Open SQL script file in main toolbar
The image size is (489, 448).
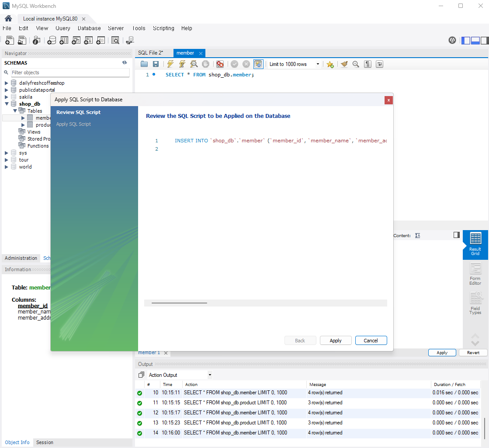click(22, 40)
